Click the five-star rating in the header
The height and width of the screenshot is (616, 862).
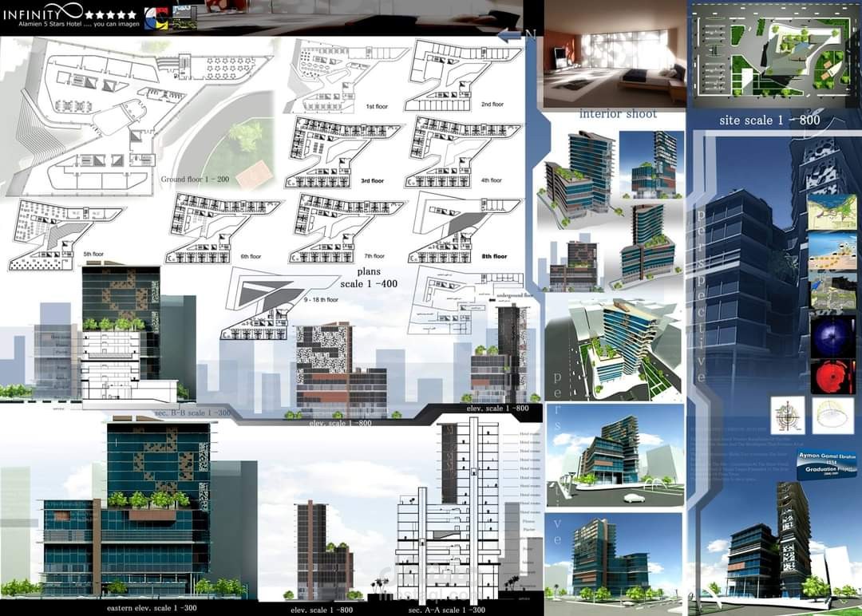[110, 15]
